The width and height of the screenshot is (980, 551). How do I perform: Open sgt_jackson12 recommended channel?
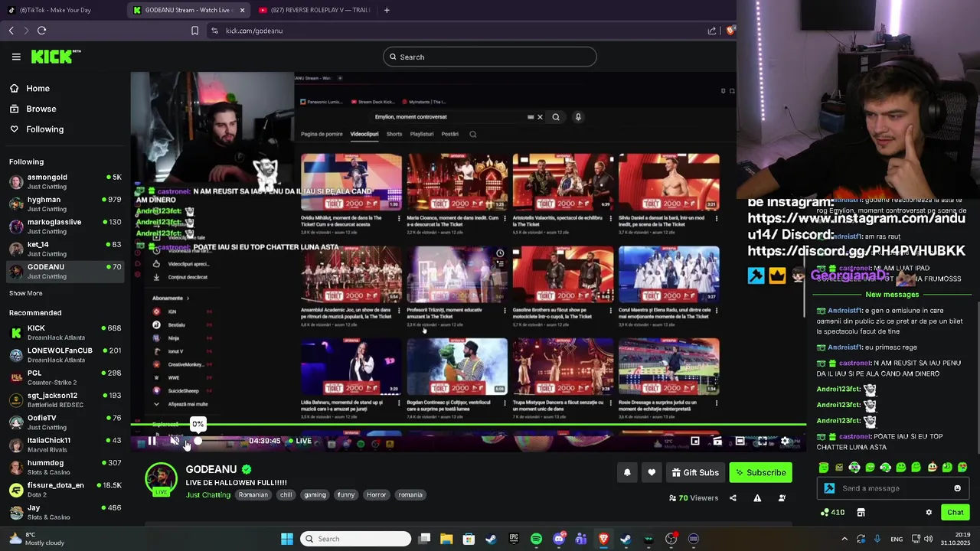point(65,399)
